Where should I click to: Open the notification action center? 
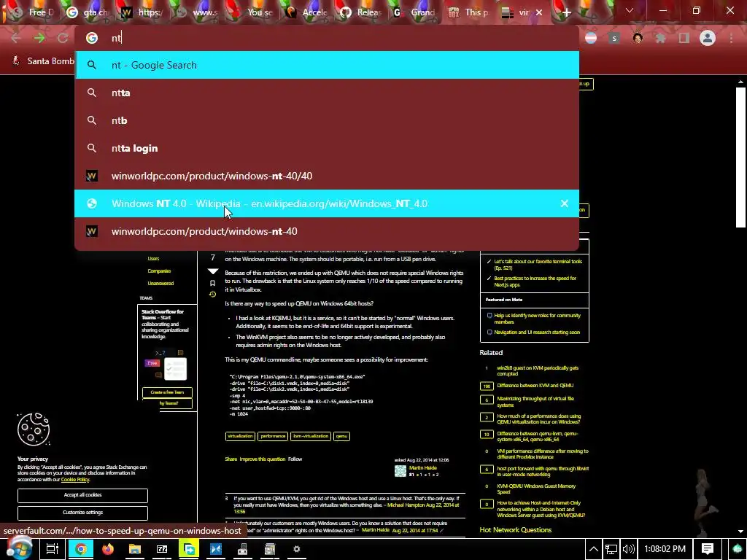708,549
